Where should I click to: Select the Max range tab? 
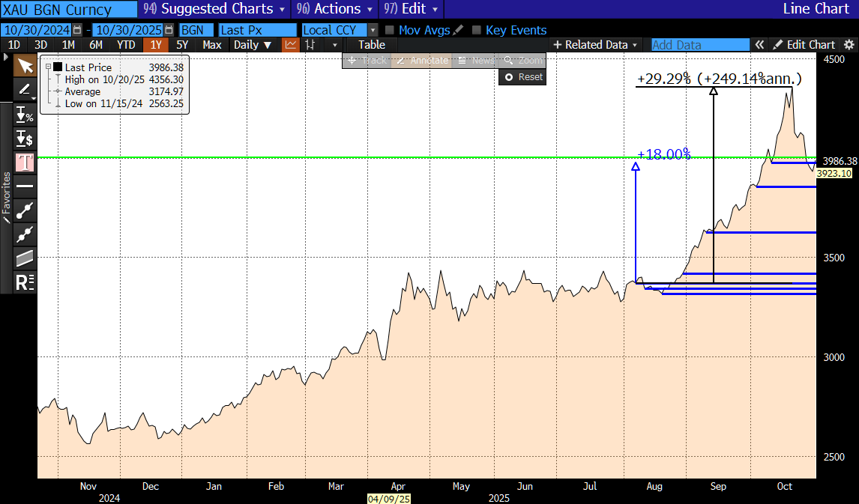click(x=212, y=45)
